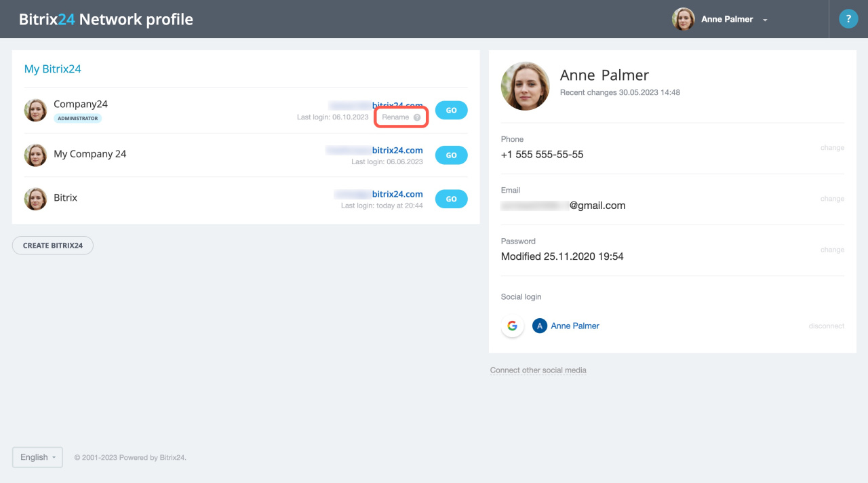868x483 pixels.
Task: Expand the Anne Palmer user menu arrow
Action: (765, 20)
